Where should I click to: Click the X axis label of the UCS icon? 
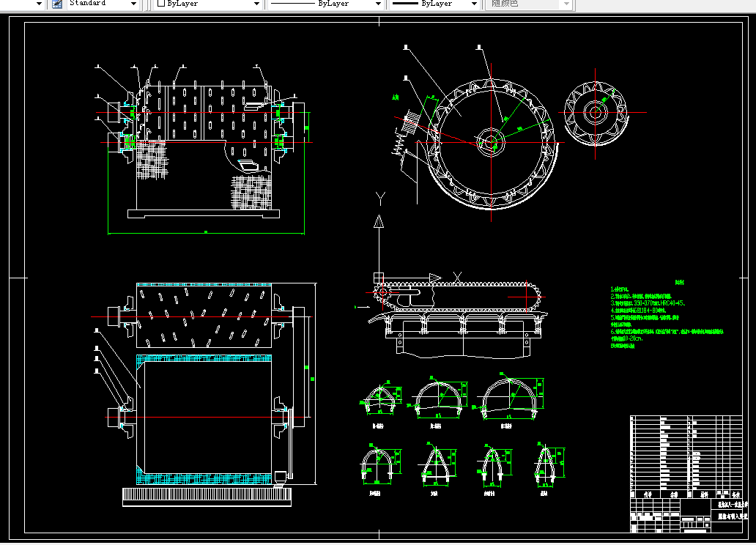coord(457,278)
